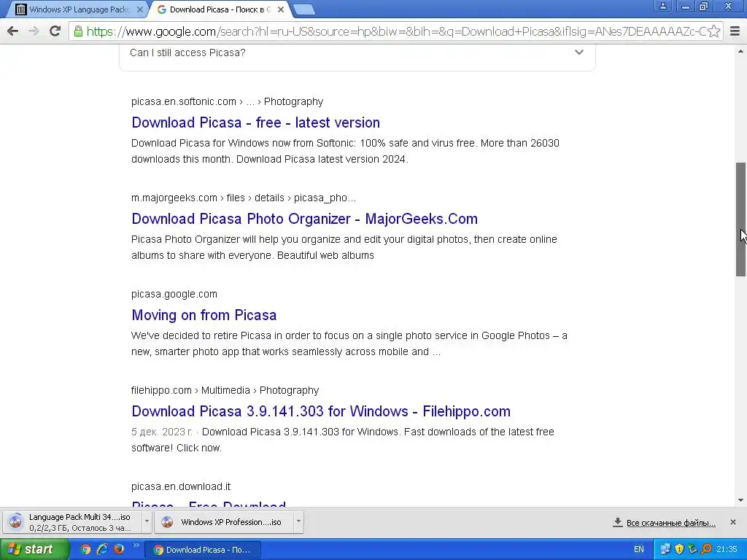Click the 21:35 system clock
Image resolution: width=747 pixels, height=560 pixels.
point(727,550)
